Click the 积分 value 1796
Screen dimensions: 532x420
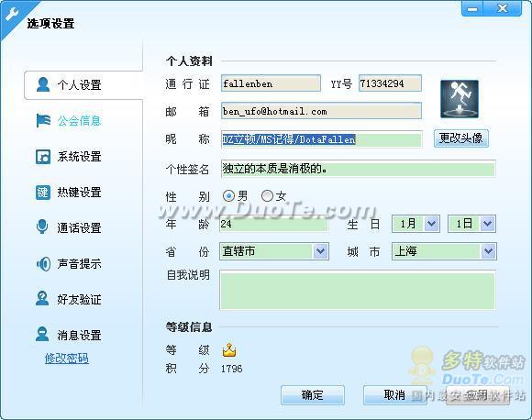pos(232,369)
